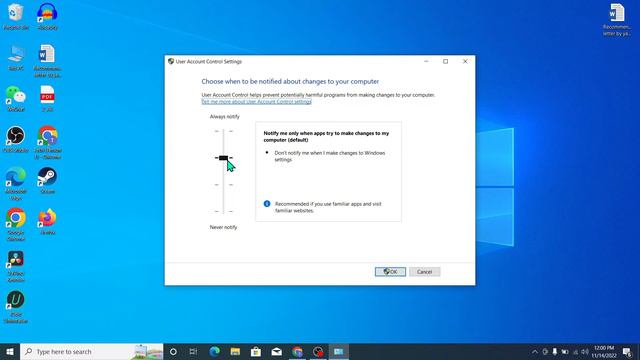Screen dimensions: 640x360
Task: Launch Microsoft Edge from the taskbar
Action: point(214,351)
